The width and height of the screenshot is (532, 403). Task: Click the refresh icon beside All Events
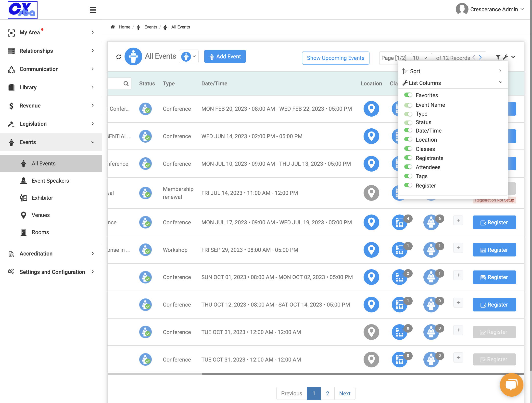click(x=119, y=57)
